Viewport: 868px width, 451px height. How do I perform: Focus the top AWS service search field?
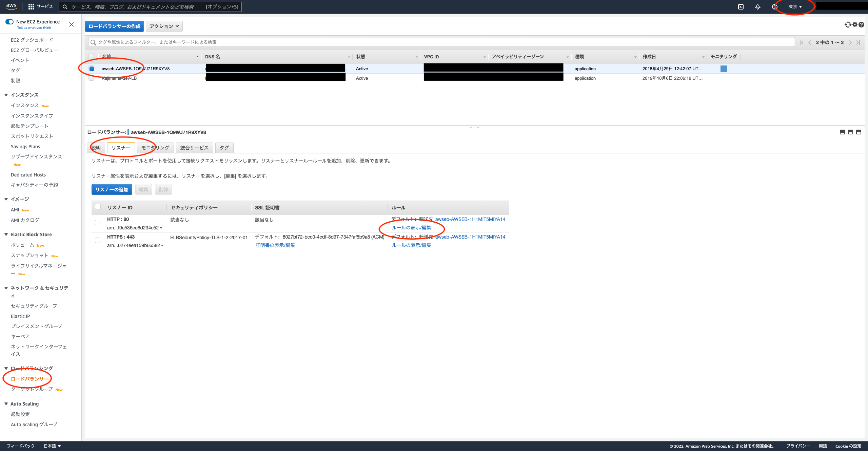[x=150, y=7]
